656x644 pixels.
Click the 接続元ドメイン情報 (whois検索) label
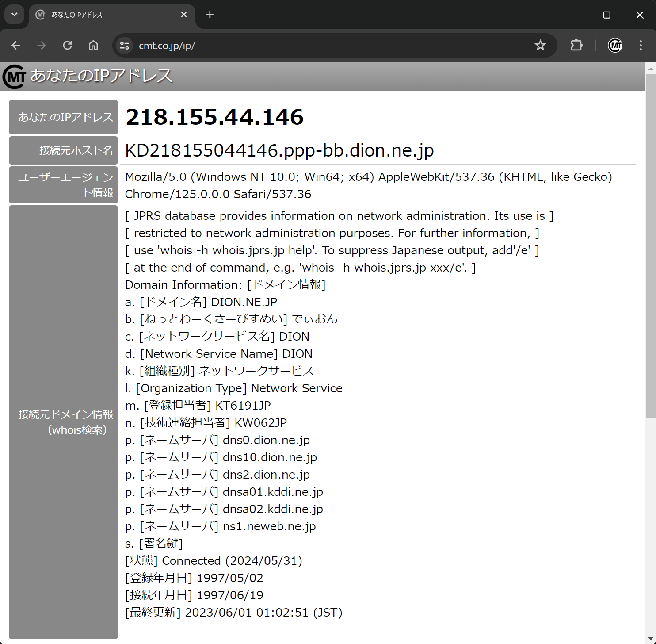63,422
